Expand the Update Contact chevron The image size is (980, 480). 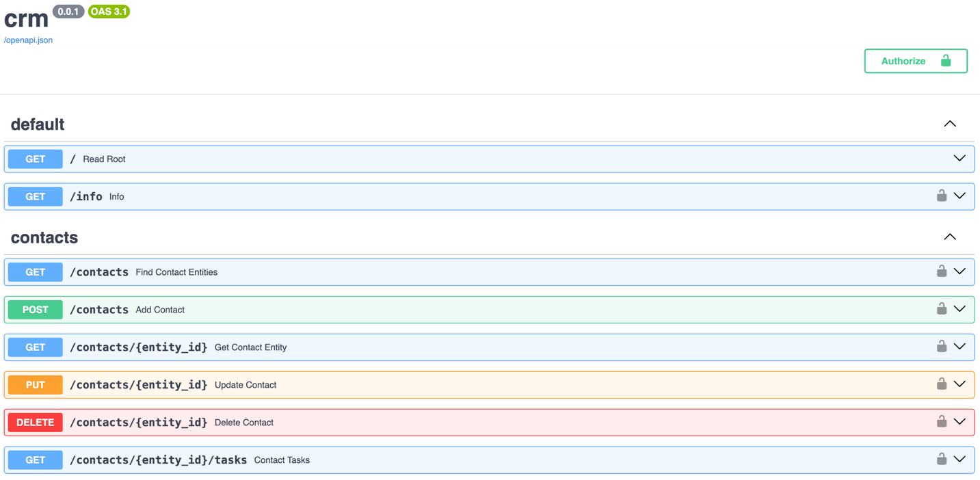tap(959, 384)
